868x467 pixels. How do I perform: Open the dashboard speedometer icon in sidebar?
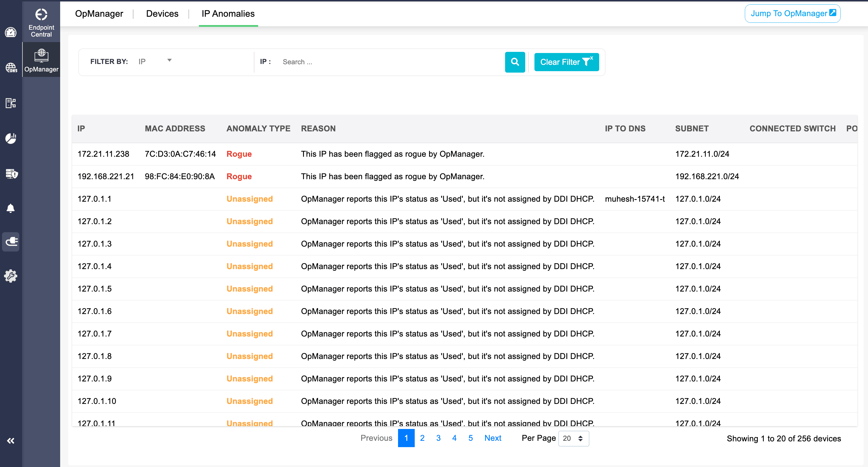pyautogui.click(x=10, y=33)
